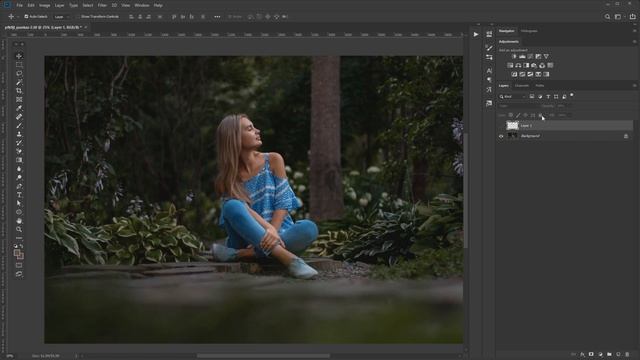Select the Hand tool
The width and height of the screenshot is (640, 360).
click(19, 221)
